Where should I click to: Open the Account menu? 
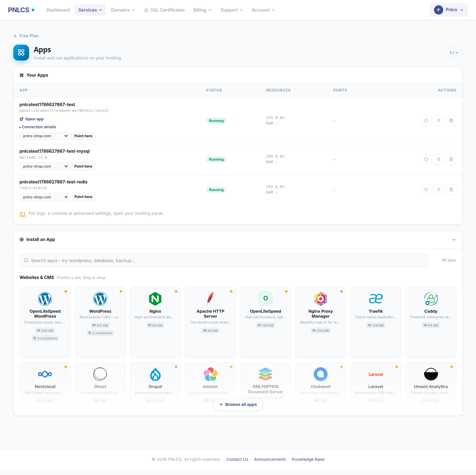tap(263, 10)
